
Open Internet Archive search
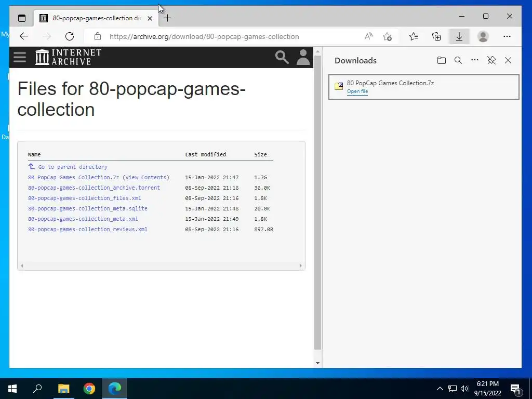(x=282, y=57)
